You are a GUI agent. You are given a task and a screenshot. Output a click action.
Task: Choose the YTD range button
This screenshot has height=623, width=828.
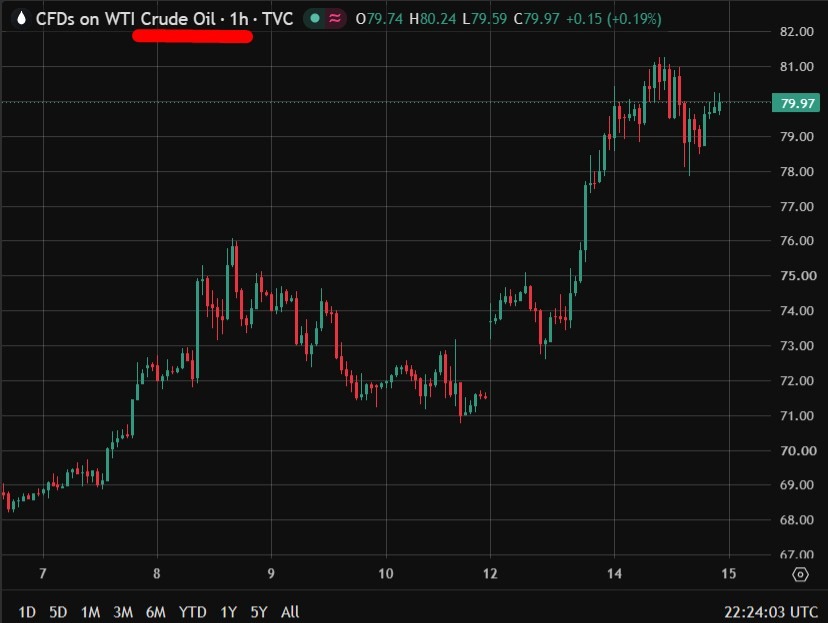tap(192, 612)
